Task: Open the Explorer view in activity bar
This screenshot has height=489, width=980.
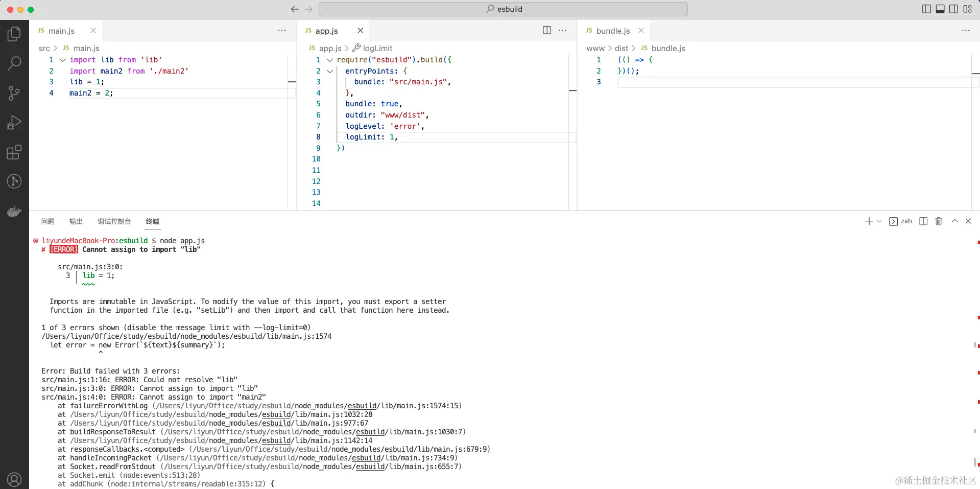Action: [x=14, y=34]
